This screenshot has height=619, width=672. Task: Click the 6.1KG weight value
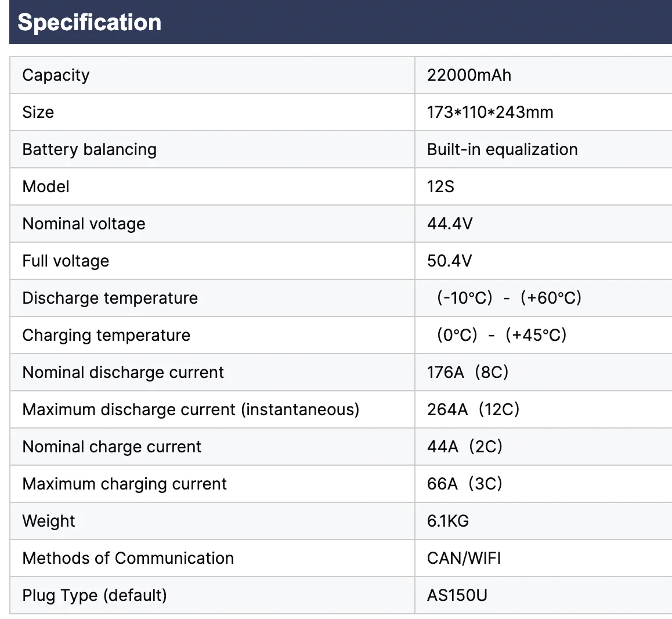click(447, 521)
